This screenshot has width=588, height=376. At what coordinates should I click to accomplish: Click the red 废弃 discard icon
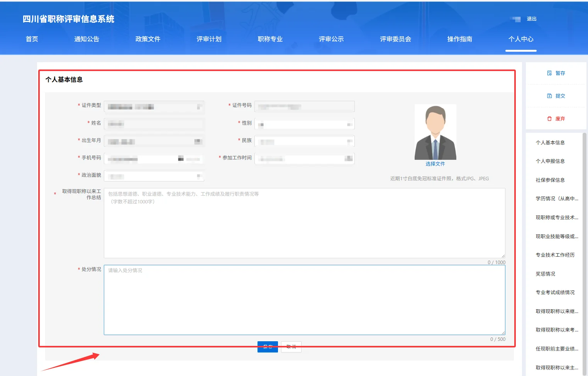point(549,119)
